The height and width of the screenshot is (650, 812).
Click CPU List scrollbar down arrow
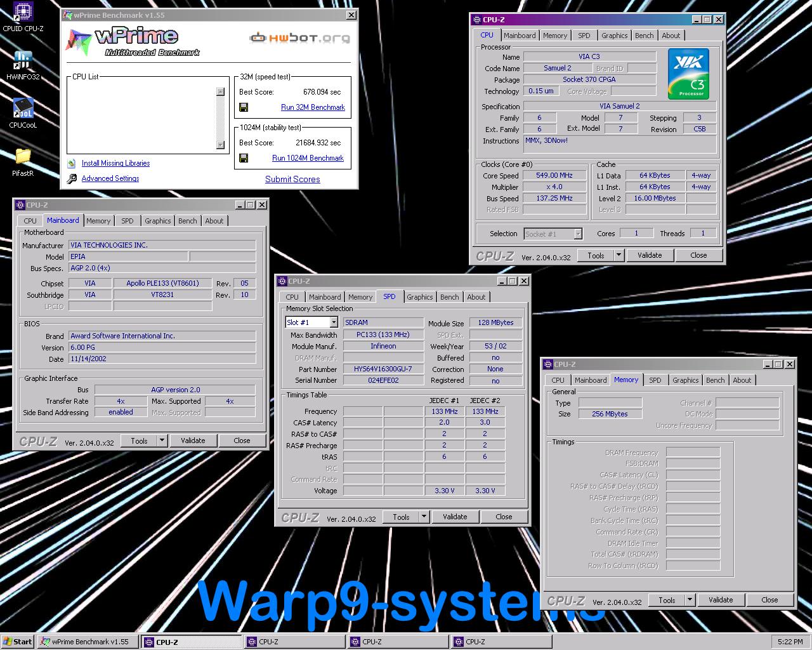point(220,145)
